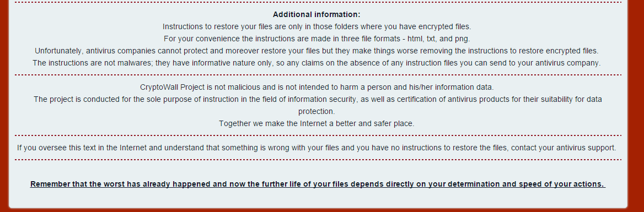Click the line starting "Instructions to restore your files"
The width and height of the screenshot is (644, 212).
coord(316,26)
